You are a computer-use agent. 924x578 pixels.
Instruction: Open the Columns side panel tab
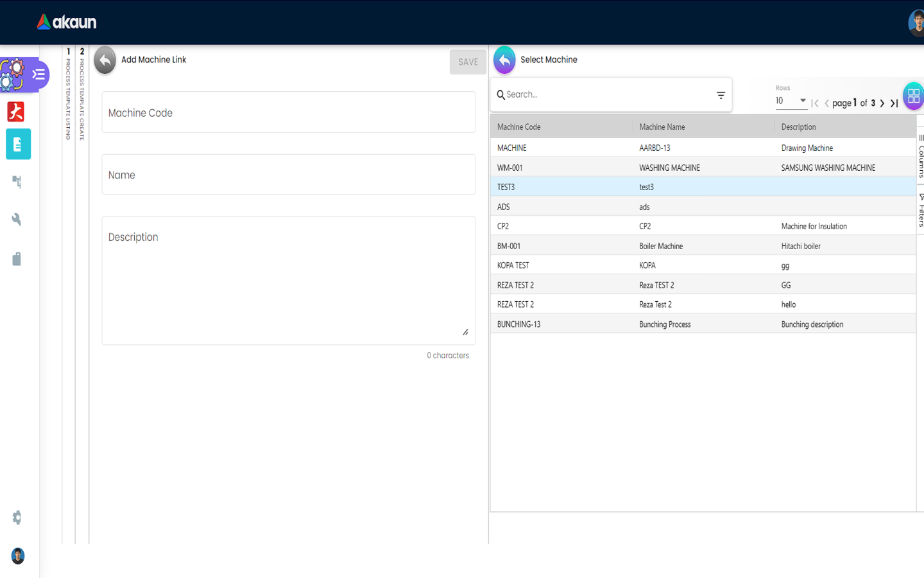coord(921,156)
